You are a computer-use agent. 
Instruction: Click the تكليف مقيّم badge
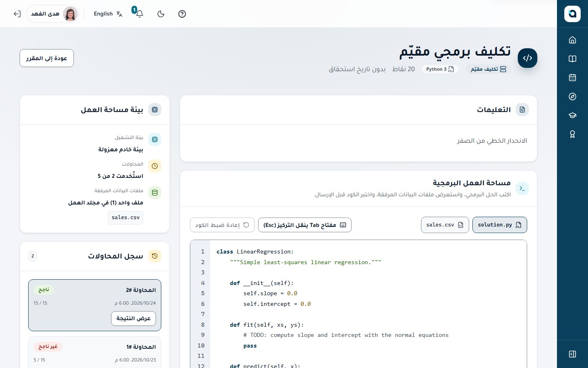coord(488,69)
